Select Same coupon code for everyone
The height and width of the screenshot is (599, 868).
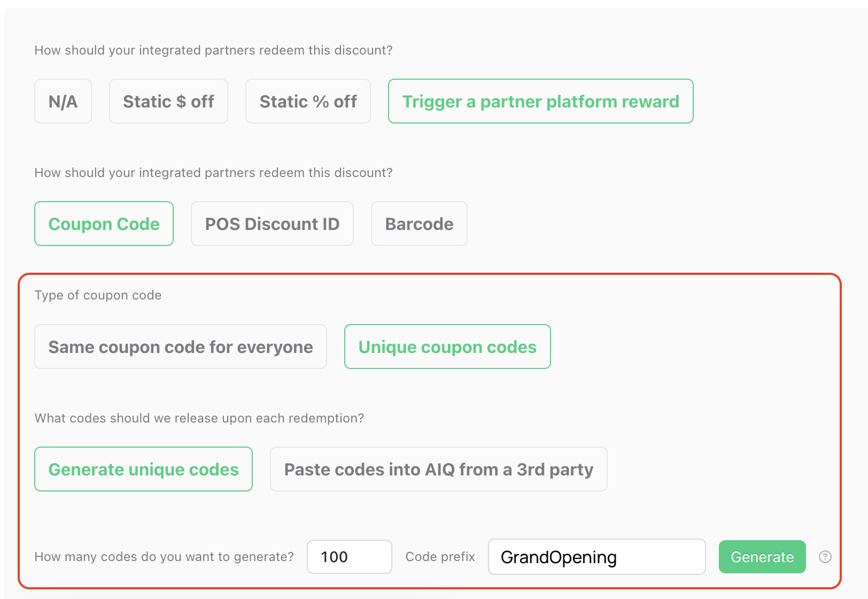181,347
